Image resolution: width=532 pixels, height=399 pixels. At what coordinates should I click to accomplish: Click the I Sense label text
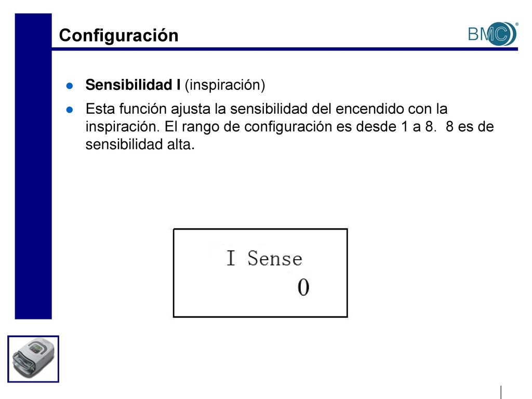point(264,258)
